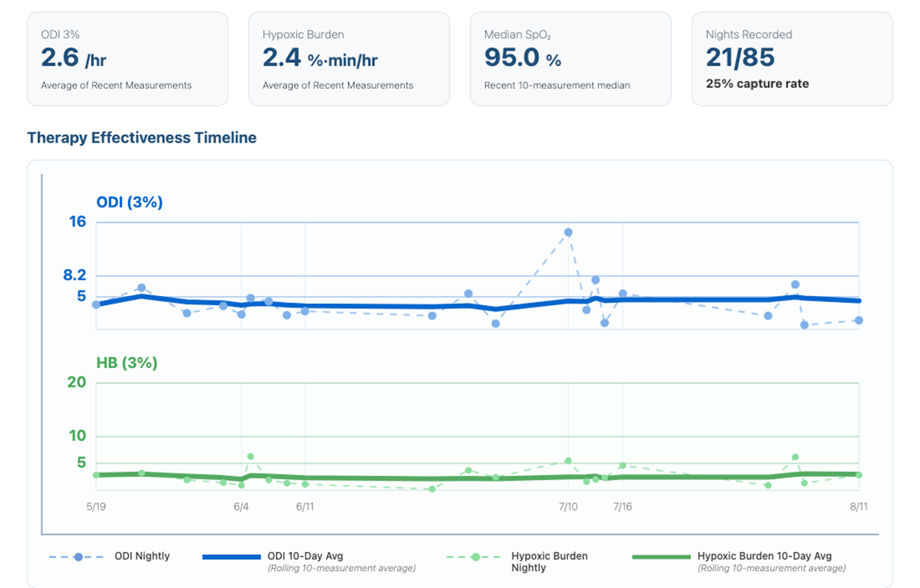Click the 'HB (3%)' chart title
920x588 pixels.
127,363
